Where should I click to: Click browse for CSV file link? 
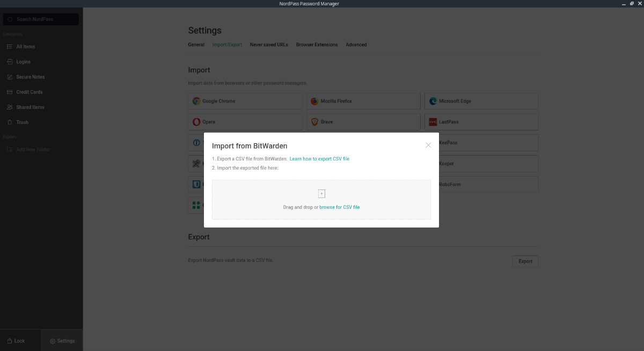click(x=340, y=207)
